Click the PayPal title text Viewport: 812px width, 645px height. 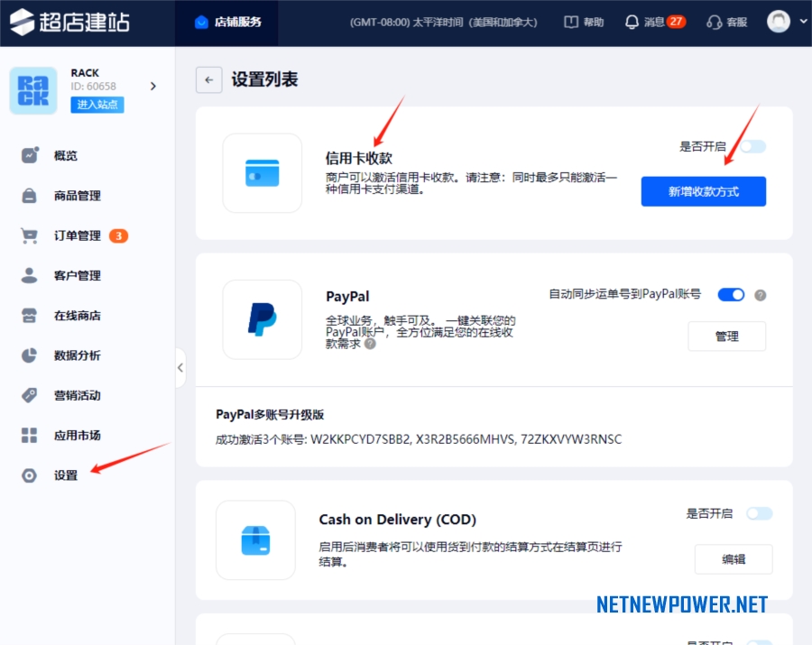[347, 297]
